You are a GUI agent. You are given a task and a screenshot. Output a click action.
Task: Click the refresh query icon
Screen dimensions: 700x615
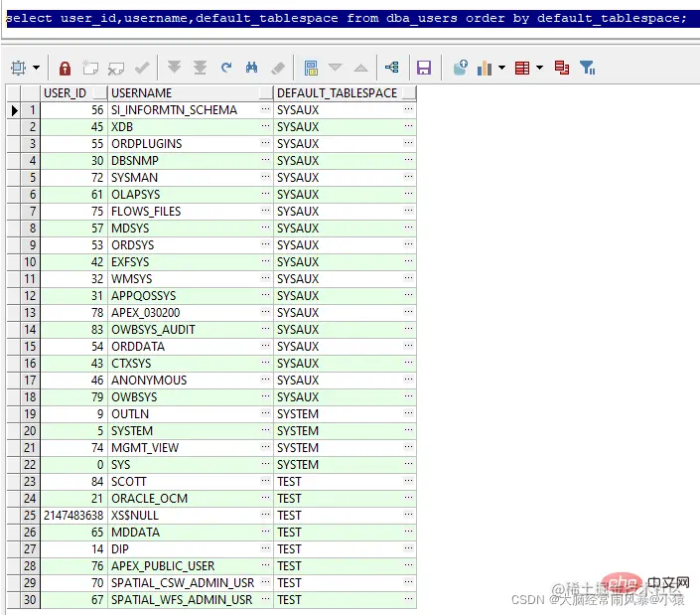(x=226, y=68)
